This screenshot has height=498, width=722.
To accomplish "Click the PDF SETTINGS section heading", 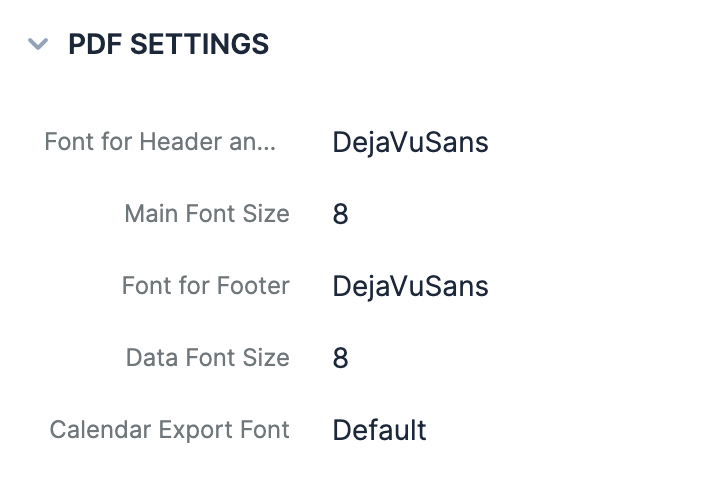I will 168,44.
